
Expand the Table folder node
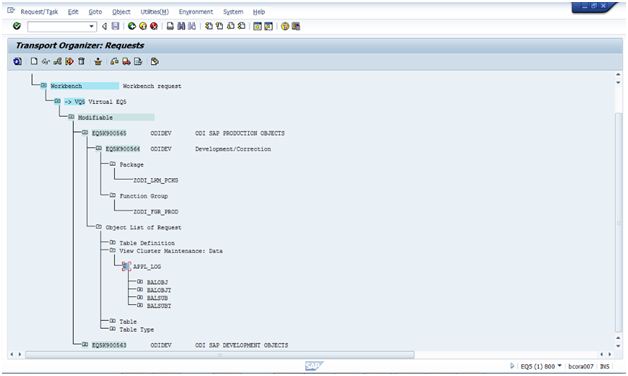click(113, 321)
